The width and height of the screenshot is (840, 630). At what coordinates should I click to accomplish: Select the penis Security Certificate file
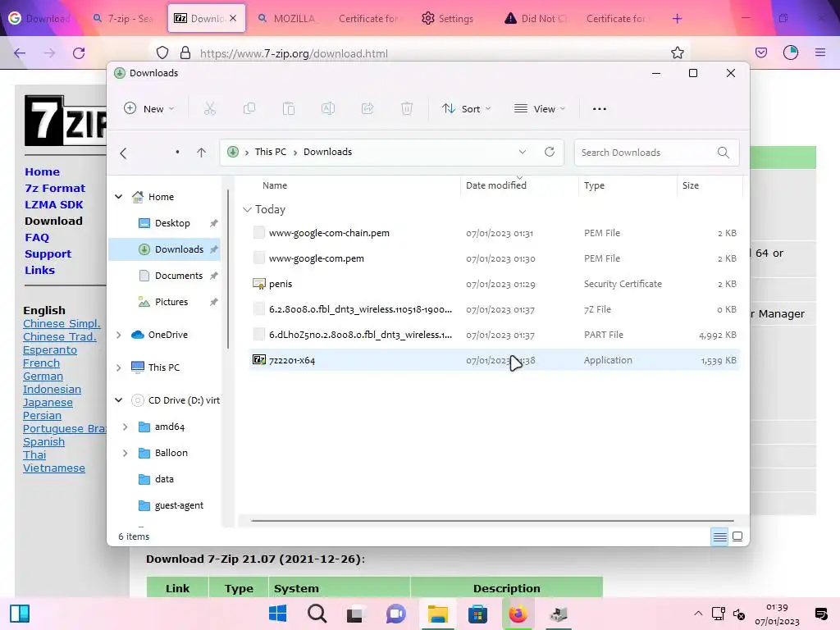click(x=494, y=283)
